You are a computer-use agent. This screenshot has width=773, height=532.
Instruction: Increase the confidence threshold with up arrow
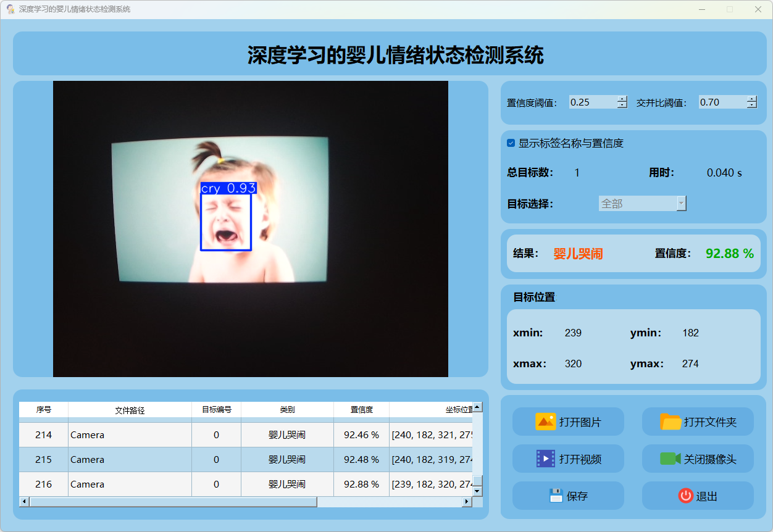[x=622, y=99]
